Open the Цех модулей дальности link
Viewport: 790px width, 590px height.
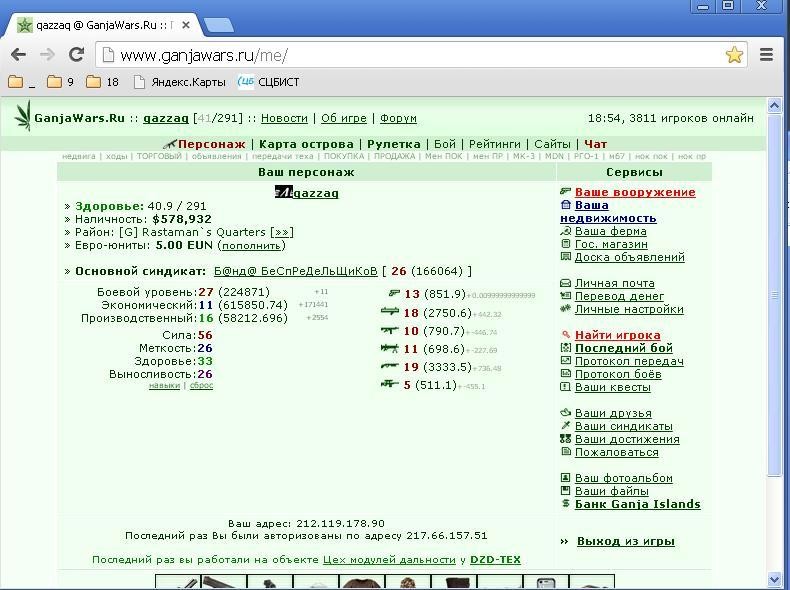pyautogui.click(x=389, y=560)
